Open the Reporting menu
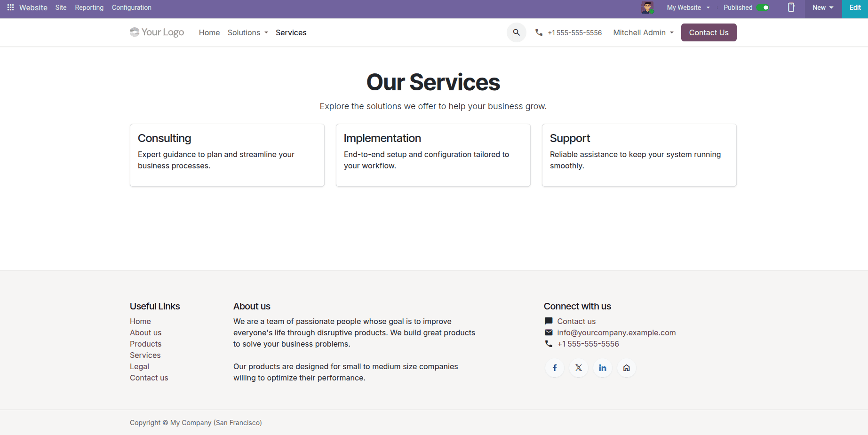 89,8
